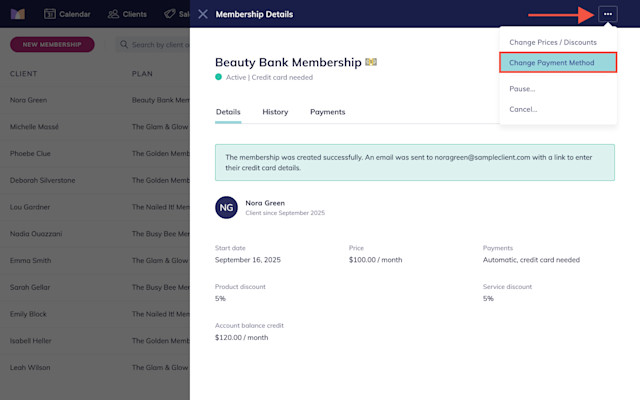Open the Calendar icon in navigation
This screenshot has height=400, width=640.
click(49, 14)
